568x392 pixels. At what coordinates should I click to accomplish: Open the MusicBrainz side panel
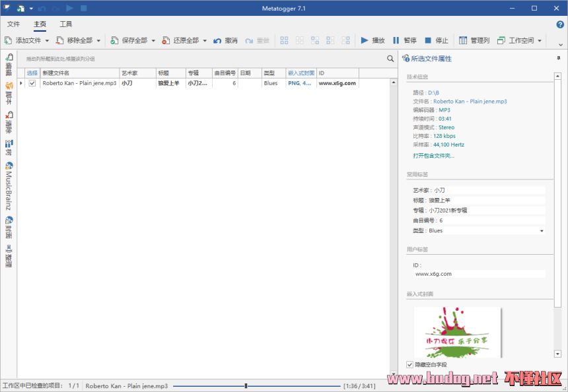(x=9, y=186)
